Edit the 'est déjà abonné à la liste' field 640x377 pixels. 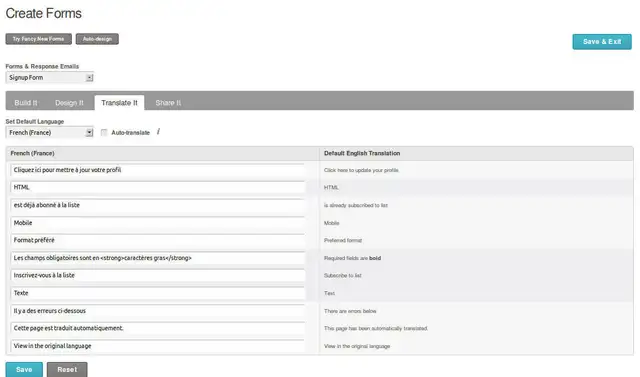tap(158, 205)
